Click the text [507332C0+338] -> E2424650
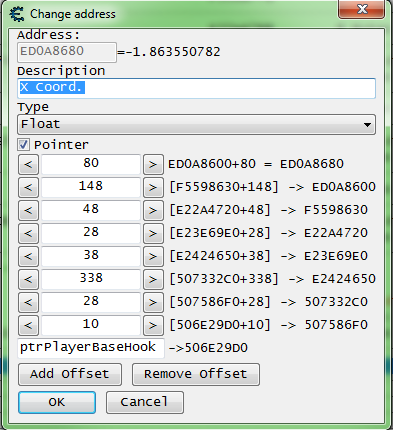Viewport: 393px width, 430px height. 272,279
